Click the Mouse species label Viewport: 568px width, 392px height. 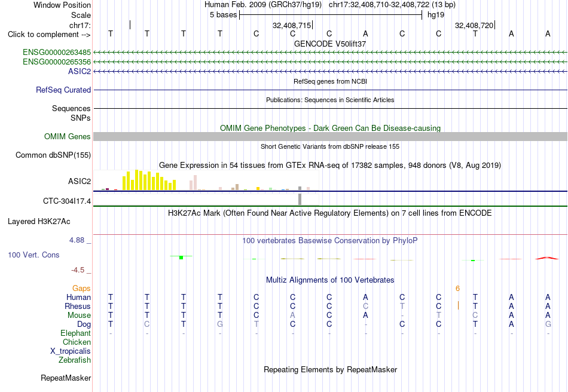(x=79, y=315)
